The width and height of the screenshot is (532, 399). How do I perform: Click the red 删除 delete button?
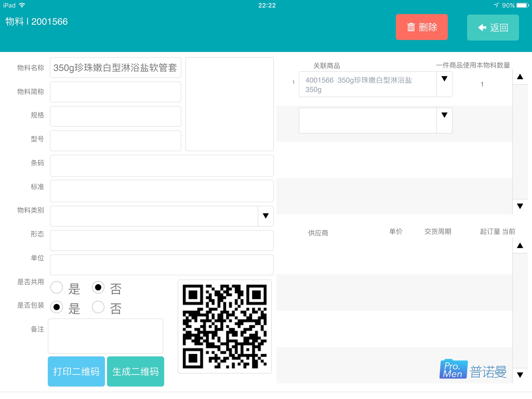[422, 27]
